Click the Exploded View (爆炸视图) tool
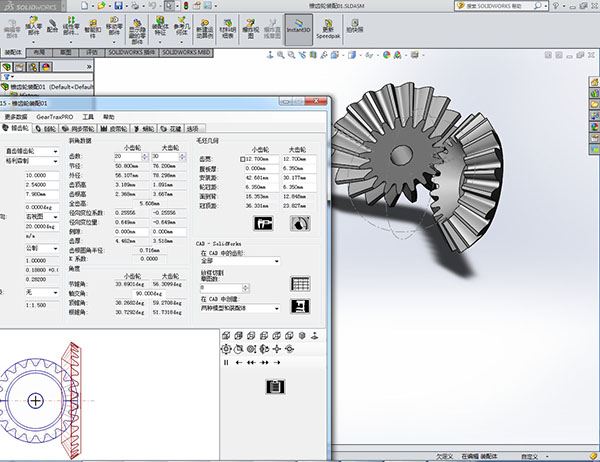 251,29
